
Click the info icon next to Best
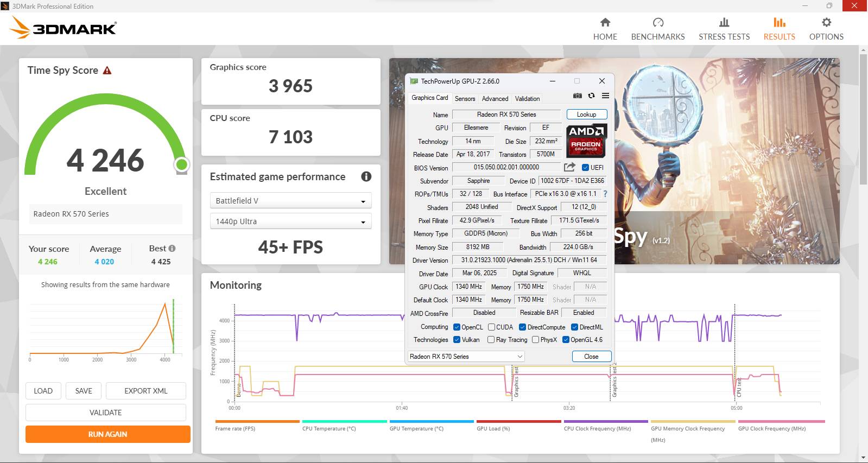pyautogui.click(x=172, y=249)
